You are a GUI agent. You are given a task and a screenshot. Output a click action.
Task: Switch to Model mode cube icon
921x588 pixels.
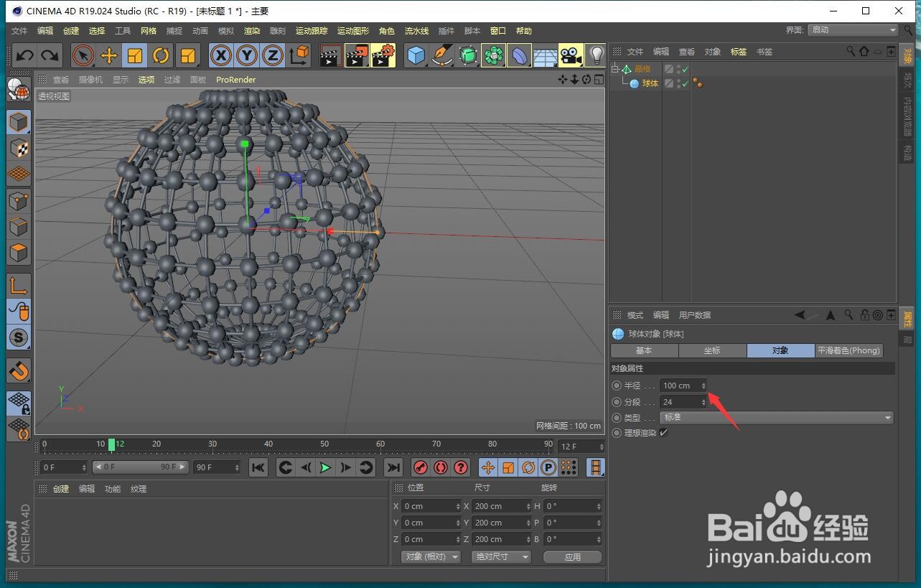(x=19, y=122)
